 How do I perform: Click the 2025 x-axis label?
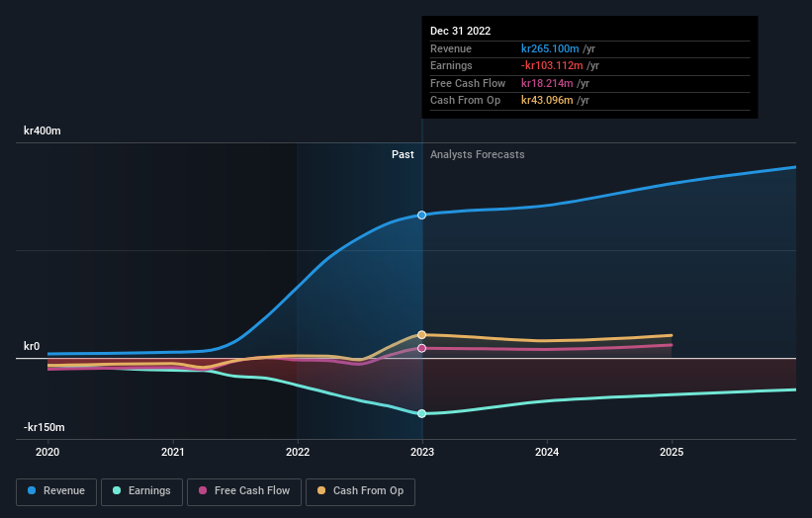(672, 453)
